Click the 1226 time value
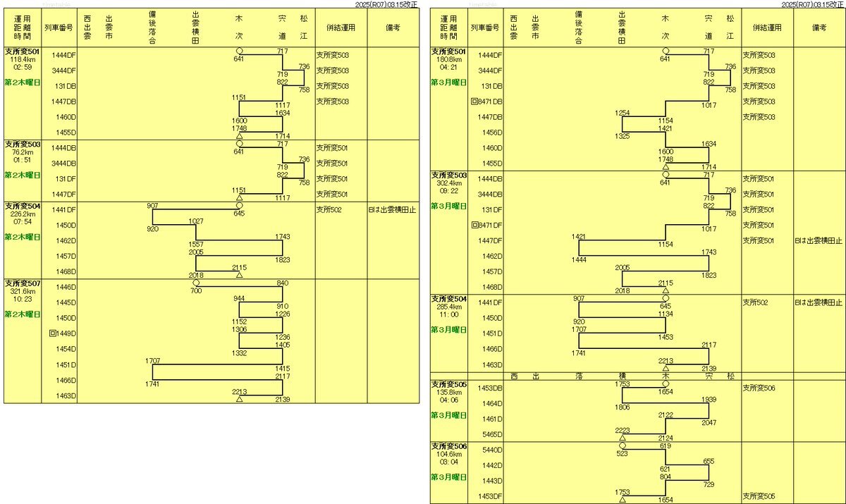846x504 pixels. 283,314
